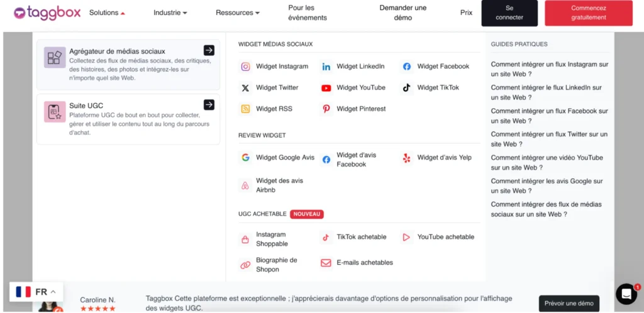Viewport: 644px width, 313px height.
Task: Click the E-mails achetables envelope icon
Action: pyautogui.click(x=326, y=263)
